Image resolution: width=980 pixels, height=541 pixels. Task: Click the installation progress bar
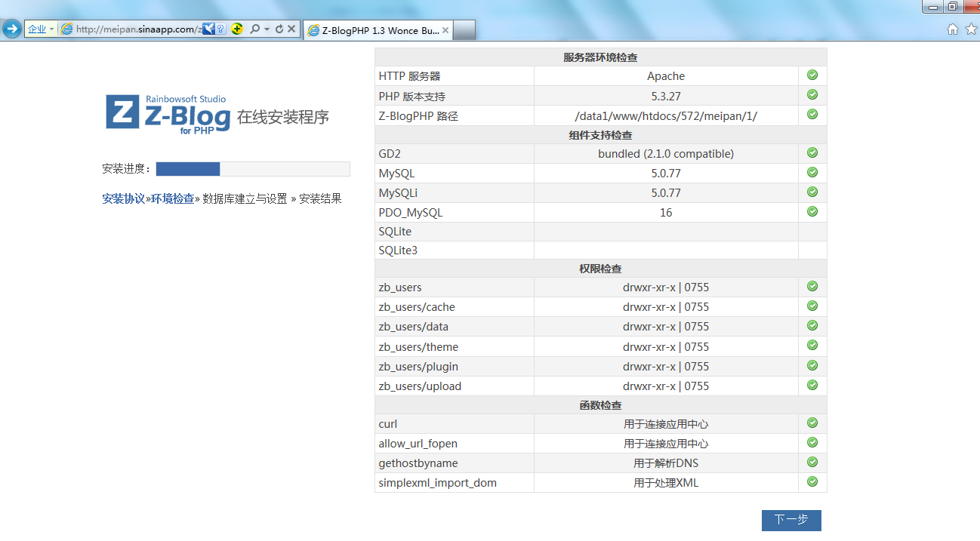click(x=253, y=169)
